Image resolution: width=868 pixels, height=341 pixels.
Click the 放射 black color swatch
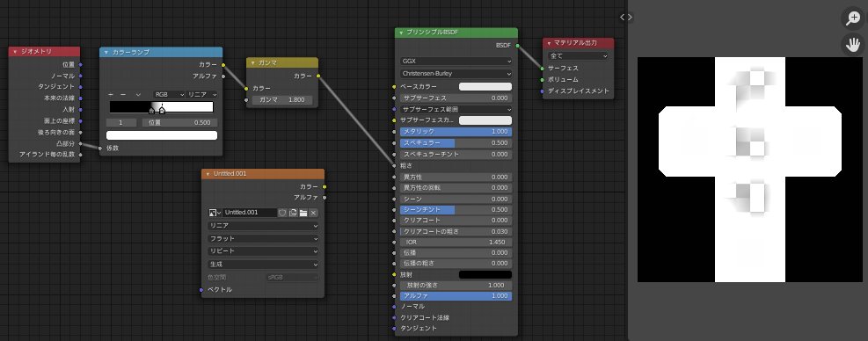(x=485, y=274)
